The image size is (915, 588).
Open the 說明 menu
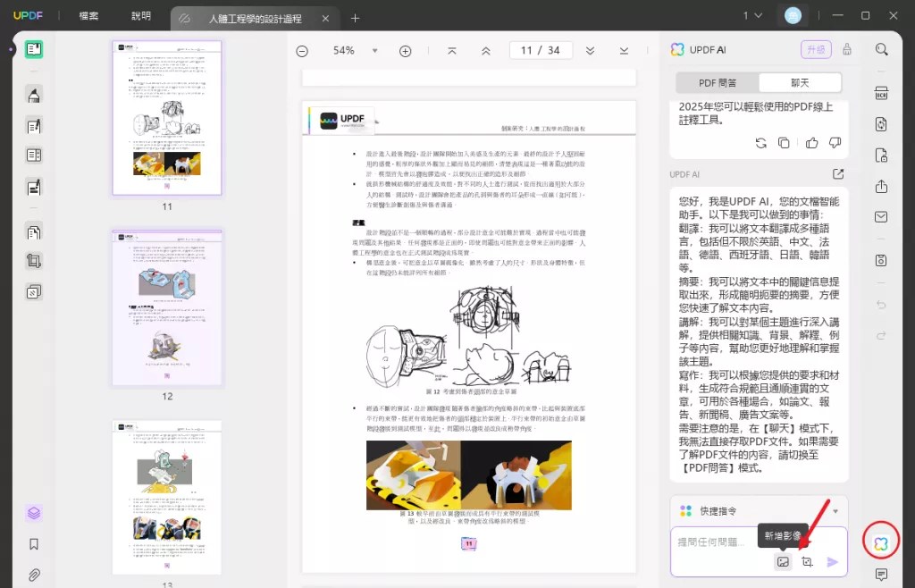(140, 16)
